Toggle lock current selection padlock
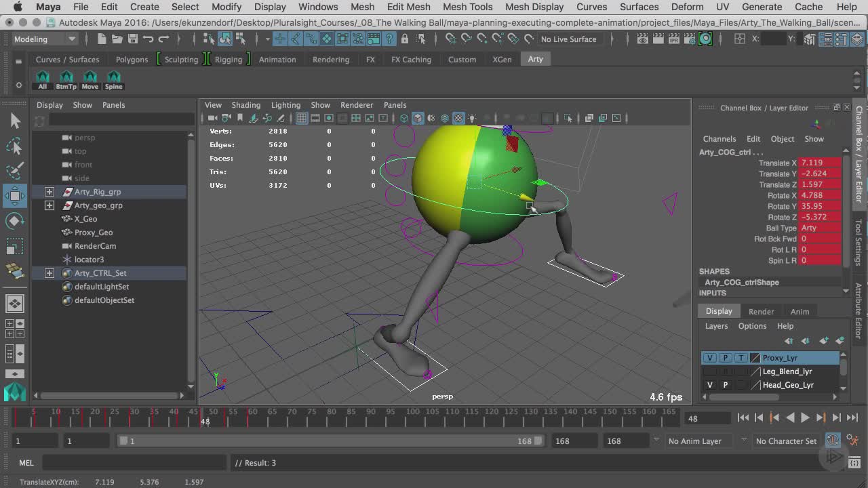 click(x=406, y=39)
